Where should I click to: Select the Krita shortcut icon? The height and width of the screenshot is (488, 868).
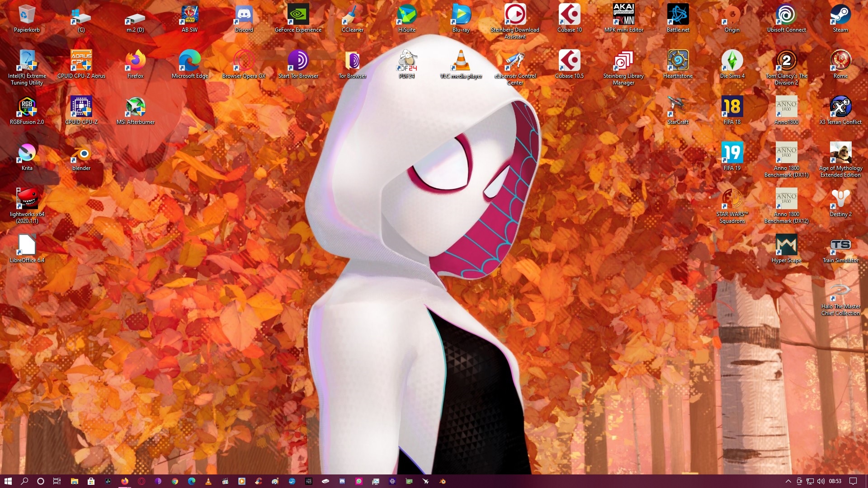[x=27, y=154]
